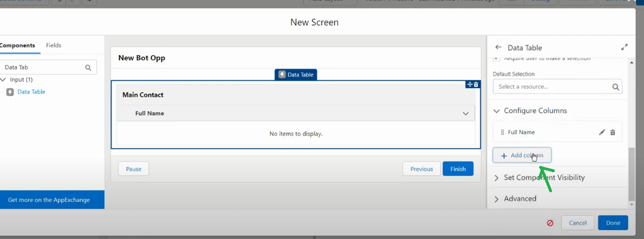The width and height of the screenshot is (644, 239).
Task: Open the Full Name column header dropdown chevron
Action: click(x=466, y=113)
